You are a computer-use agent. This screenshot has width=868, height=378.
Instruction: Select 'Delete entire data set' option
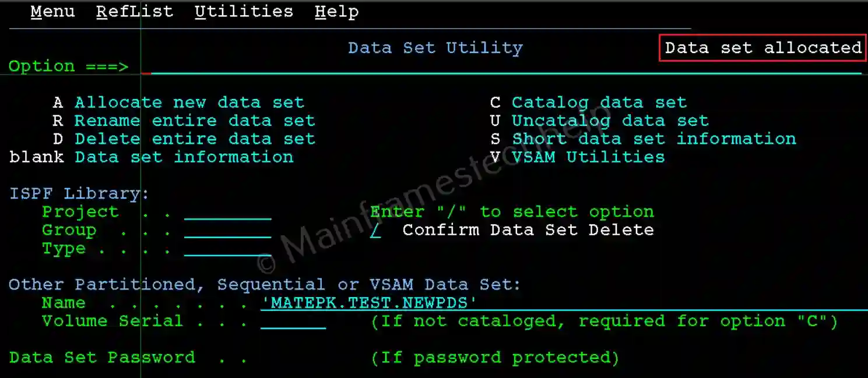coord(194,139)
